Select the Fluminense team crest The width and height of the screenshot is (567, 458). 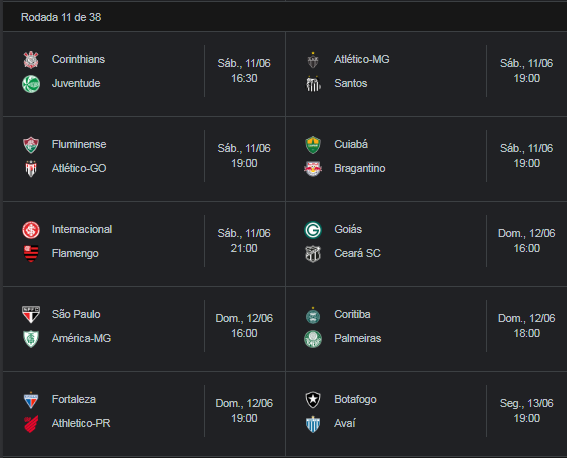click(31, 145)
